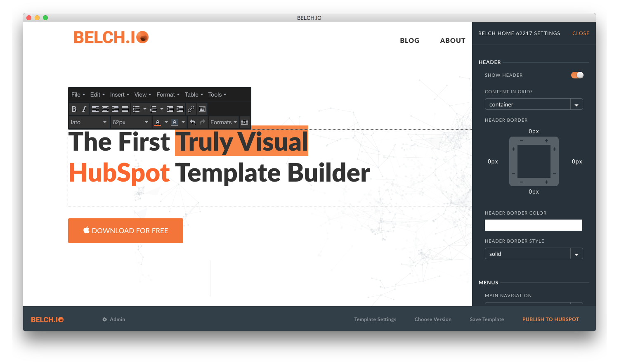
Task: Apply a numbered list
Action: point(153,109)
